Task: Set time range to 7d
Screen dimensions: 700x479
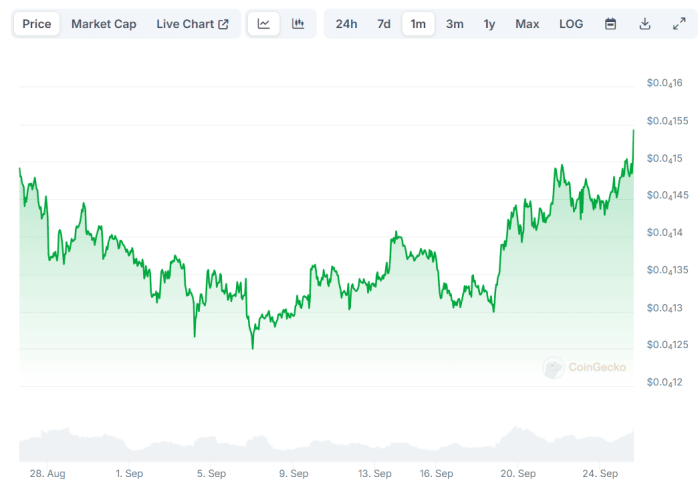Action: (x=384, y=24)
